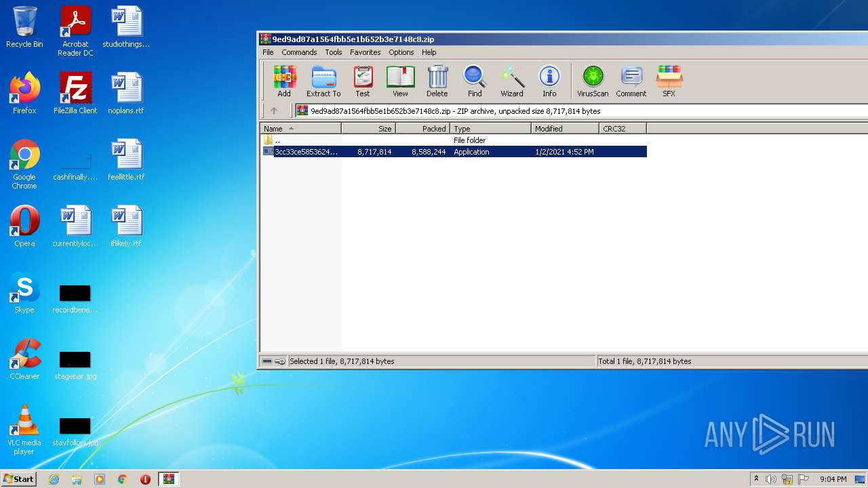Select the VLC media player shortcut
Viewport: 868px width, 488px height.
tap(24, 430)
